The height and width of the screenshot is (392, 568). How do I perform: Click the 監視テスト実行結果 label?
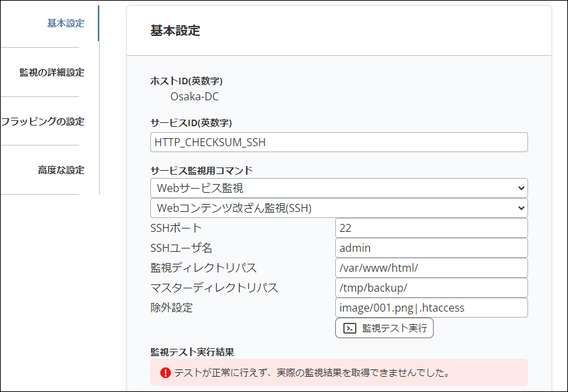(192, 351)
